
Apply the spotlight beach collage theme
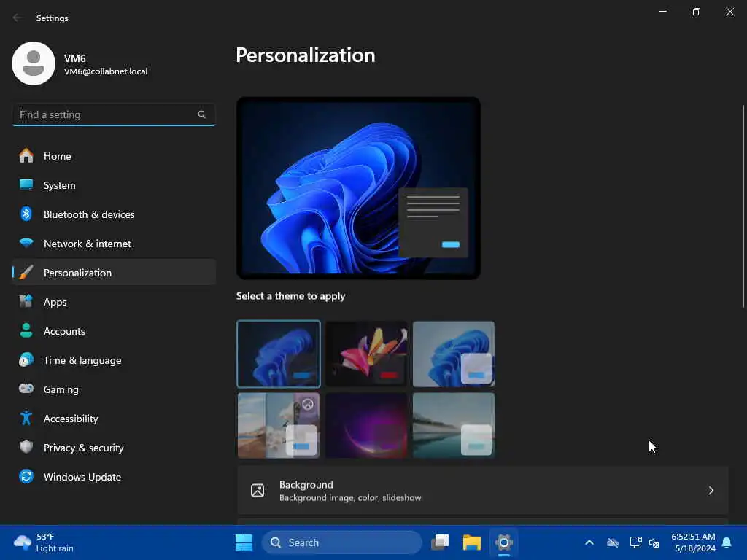coord(279,425)
